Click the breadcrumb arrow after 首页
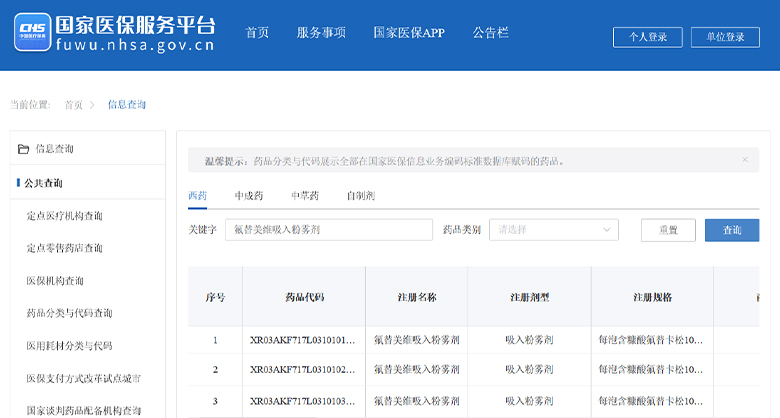The width and height of the screenshot is (780, 418). pos(92,104)
